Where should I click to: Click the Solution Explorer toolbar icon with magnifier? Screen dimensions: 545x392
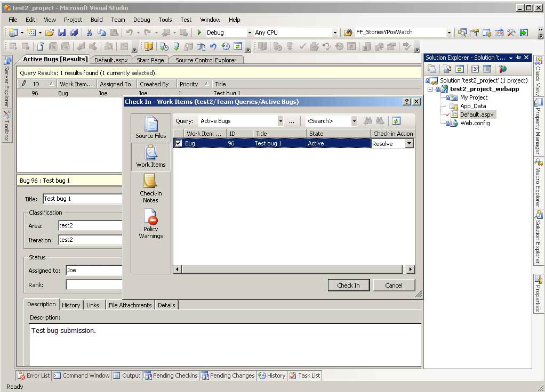tap(462, 32)
